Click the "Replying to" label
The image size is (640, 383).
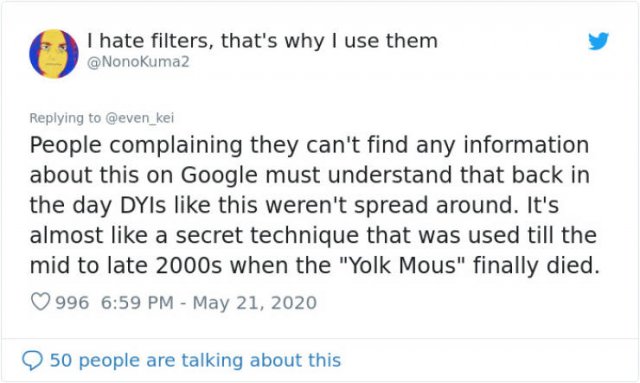(65, 118)
